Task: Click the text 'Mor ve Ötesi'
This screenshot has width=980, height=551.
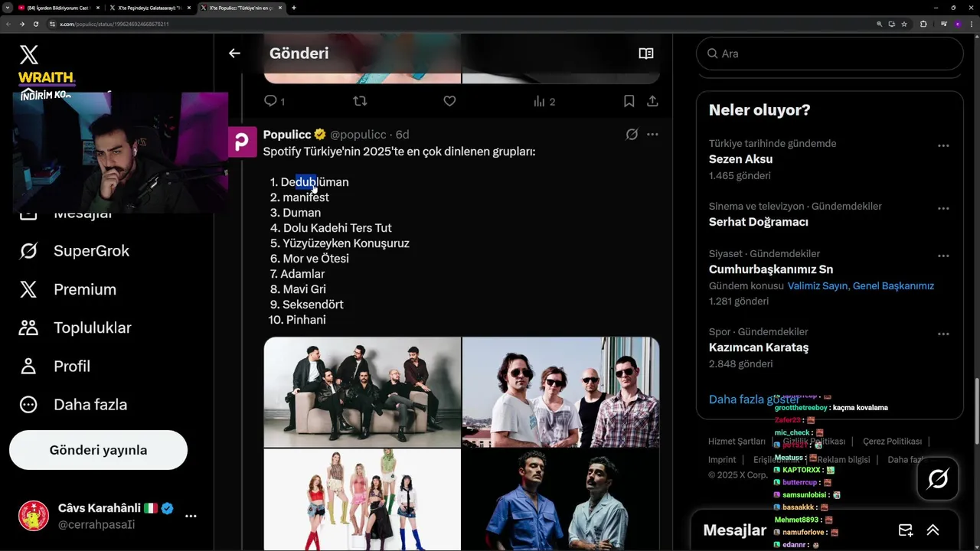Action: [315, 259]
